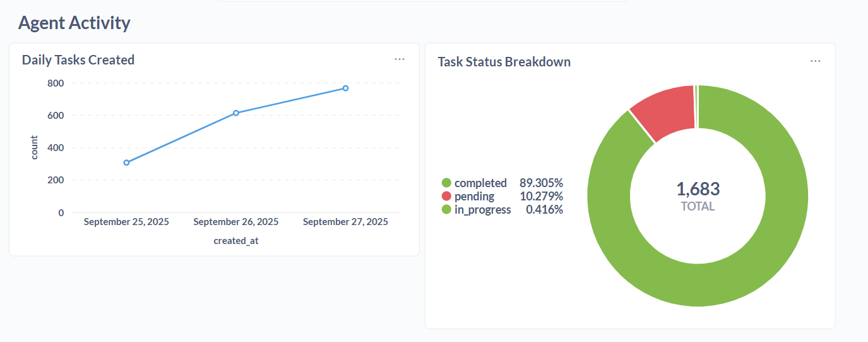The width and height of the screenshot is (868, 342).
Task: Click the Agent Activity section heading
Action: coord(74,23)
